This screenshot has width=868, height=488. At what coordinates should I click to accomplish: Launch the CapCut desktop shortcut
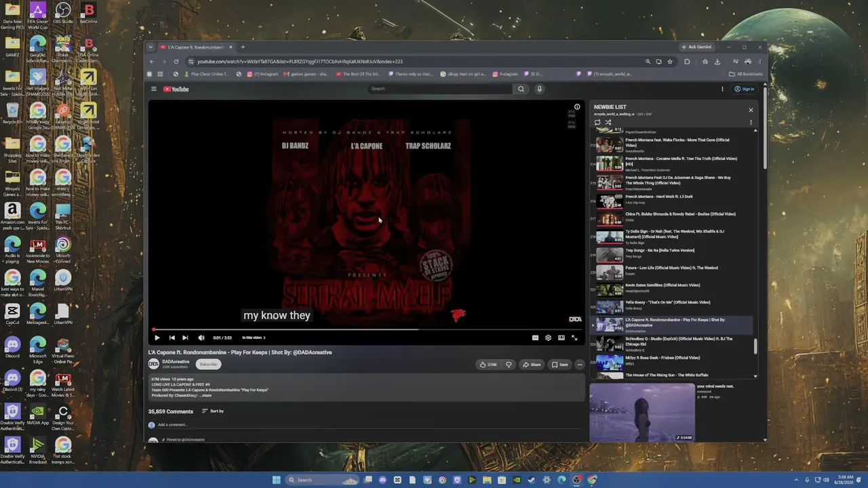click(12, 314)
